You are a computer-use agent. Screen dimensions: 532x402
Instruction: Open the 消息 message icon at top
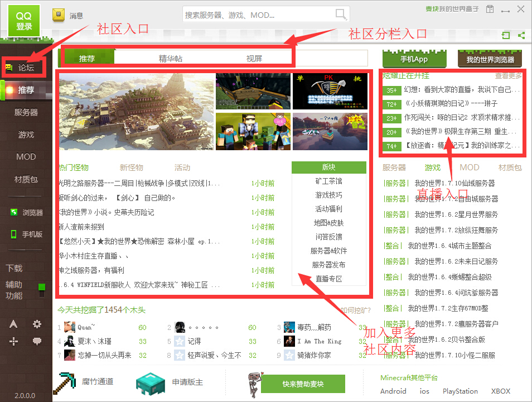pos(58,15)
